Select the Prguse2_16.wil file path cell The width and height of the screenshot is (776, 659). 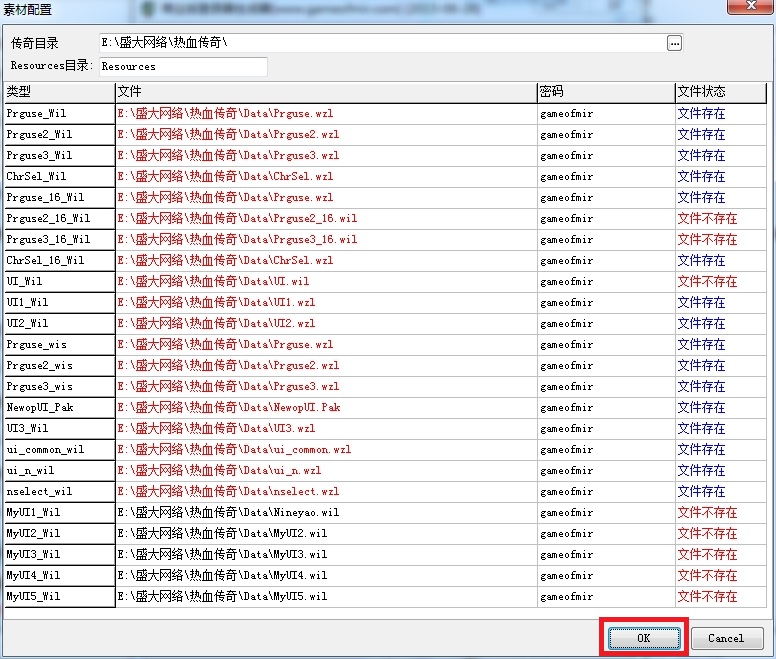[x=325, y=219]
